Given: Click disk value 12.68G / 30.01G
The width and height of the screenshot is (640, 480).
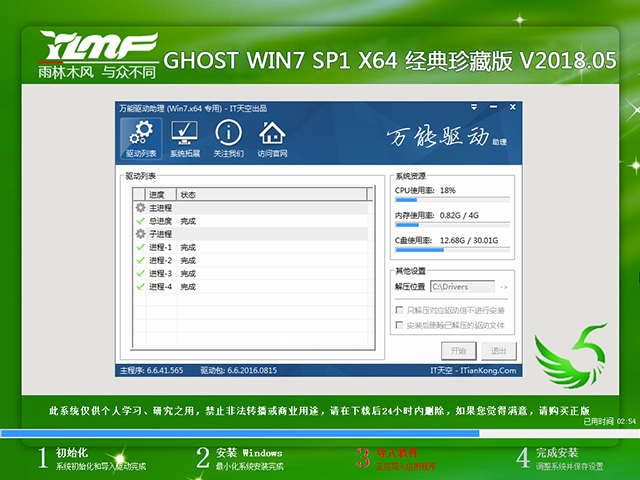Looking at the screenshot, I should (x=469, y=240).
